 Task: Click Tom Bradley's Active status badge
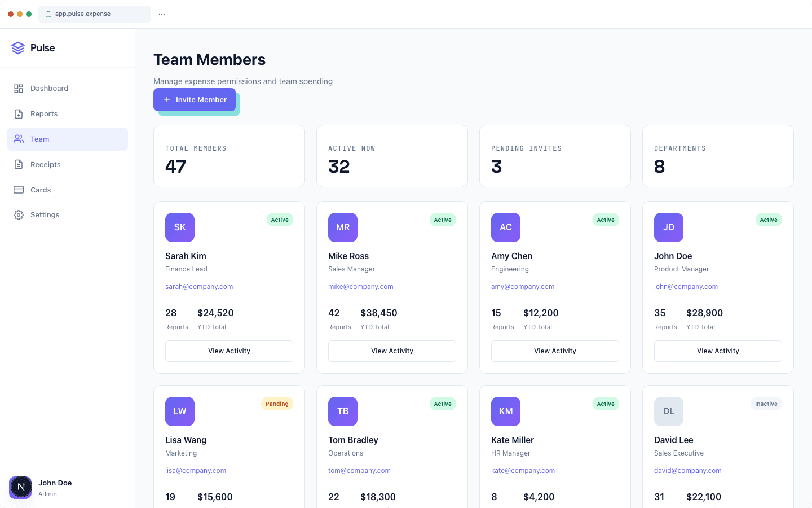click(443, 404)
